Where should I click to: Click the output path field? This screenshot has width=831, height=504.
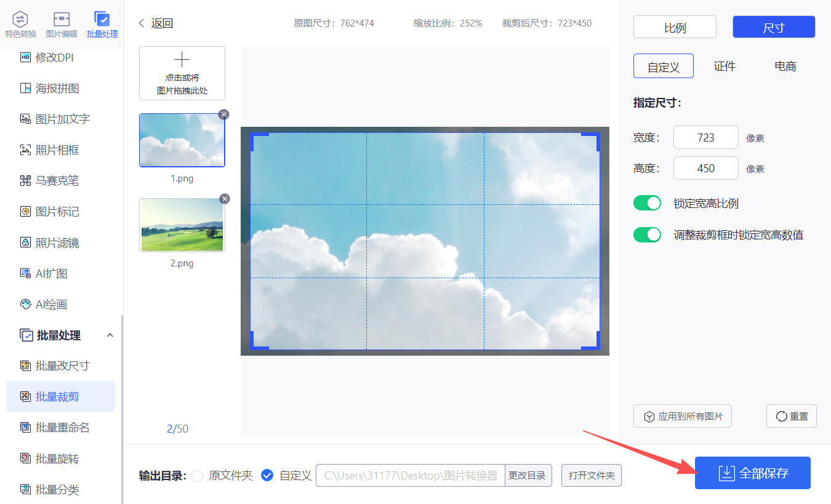tap(411, 475)
